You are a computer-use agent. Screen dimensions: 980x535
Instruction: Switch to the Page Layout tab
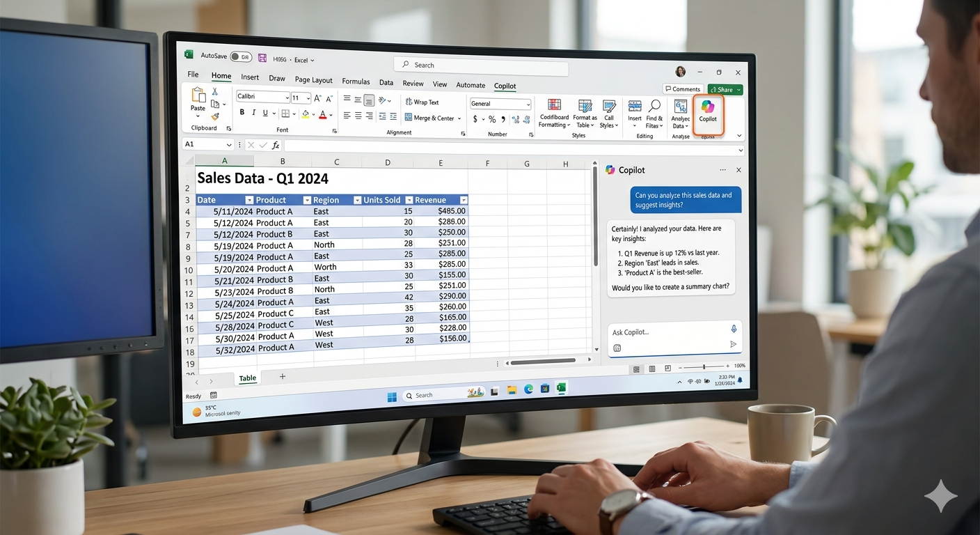click(x=313, y=80)
